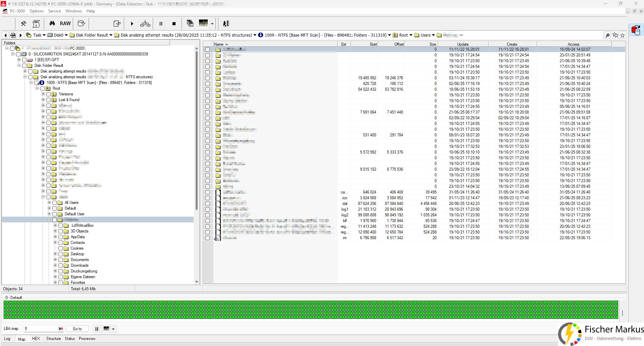Click the folder tree navigation icon
The width and height of the screenshot is (644, 346).
[x=13, y=35]
